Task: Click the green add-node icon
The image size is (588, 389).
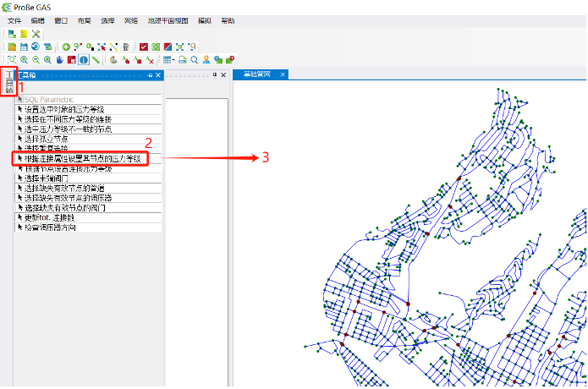Action: [66, 47]
